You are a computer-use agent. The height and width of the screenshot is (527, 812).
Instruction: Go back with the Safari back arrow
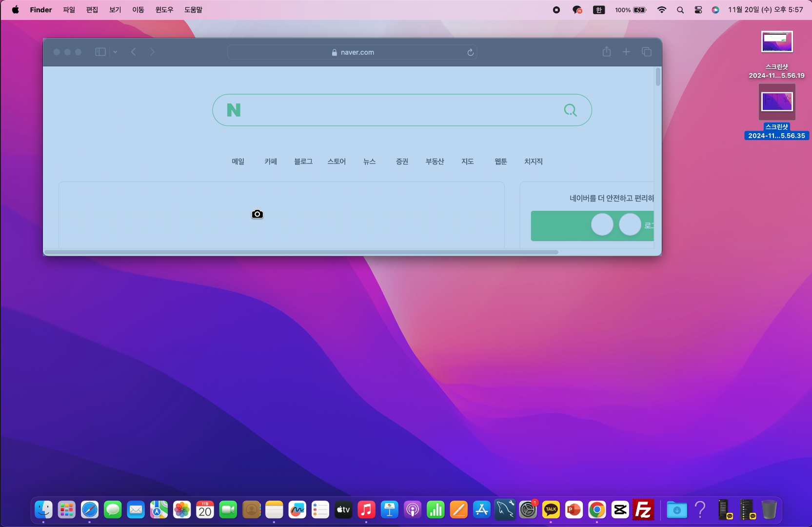pyautogui.click(x=133, y=52)
